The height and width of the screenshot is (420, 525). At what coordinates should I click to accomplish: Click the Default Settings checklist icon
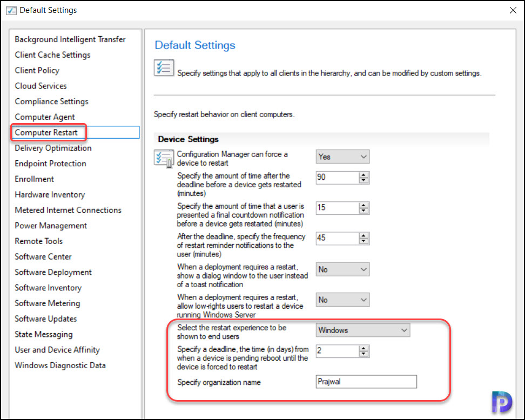[x=164, y=67]
